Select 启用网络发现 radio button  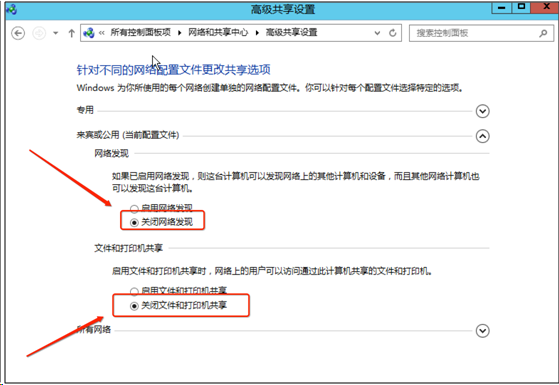click(x=134, y=209)
